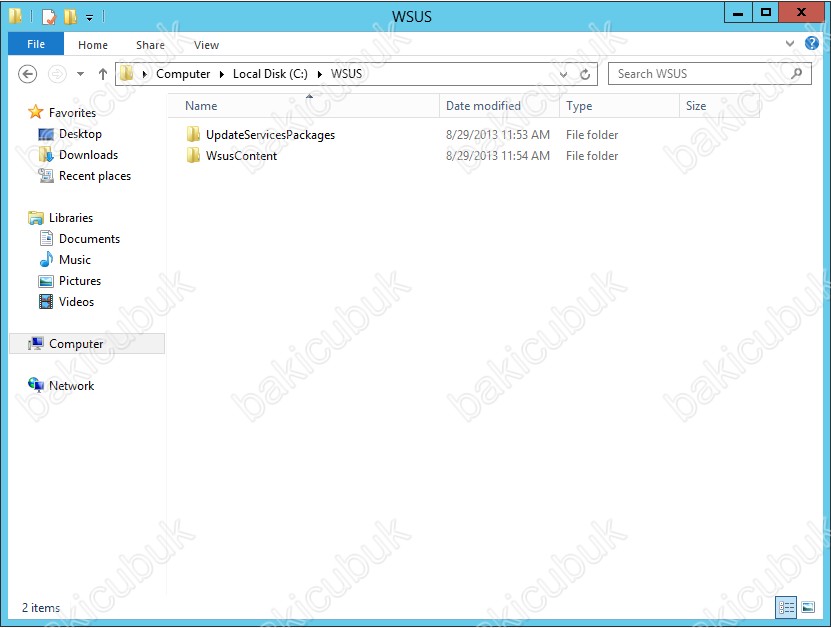Open the Videos library
Screen dimensions: 831x628
(x=76, y=302)
